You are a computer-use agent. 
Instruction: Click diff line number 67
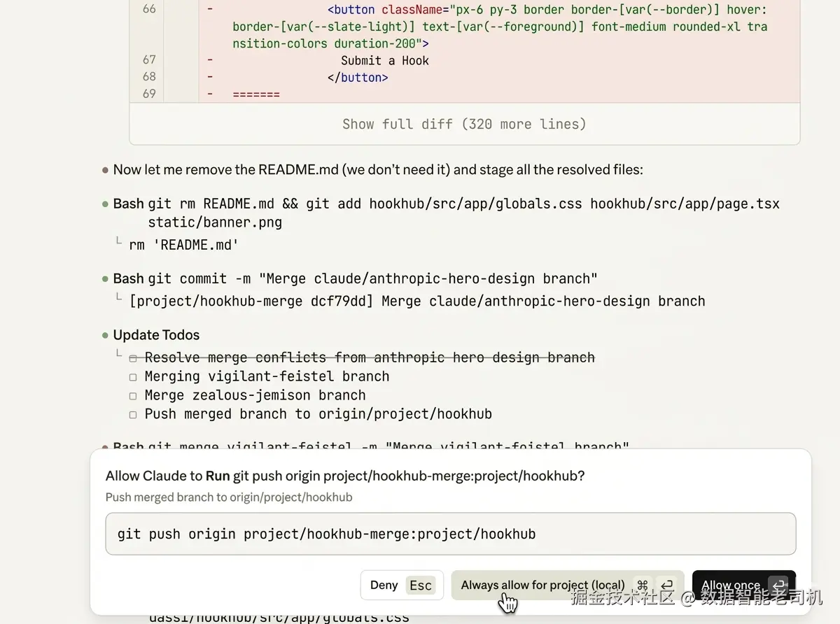[149, 59]
